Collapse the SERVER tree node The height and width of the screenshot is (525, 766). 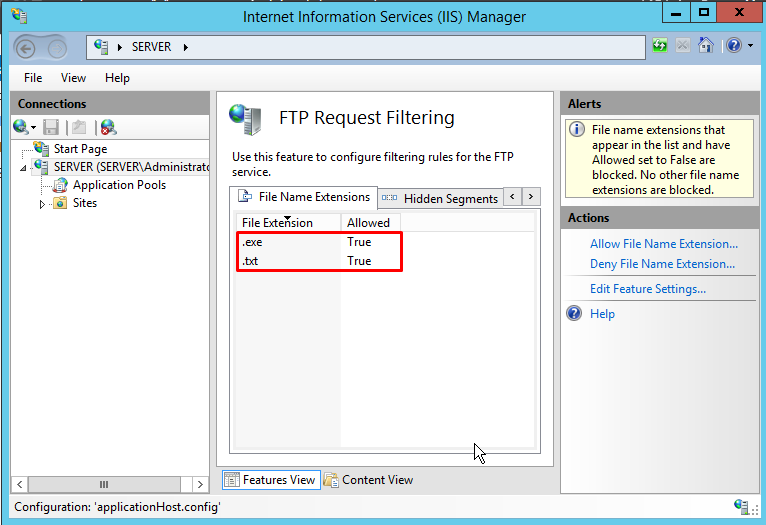click(23, 168)
